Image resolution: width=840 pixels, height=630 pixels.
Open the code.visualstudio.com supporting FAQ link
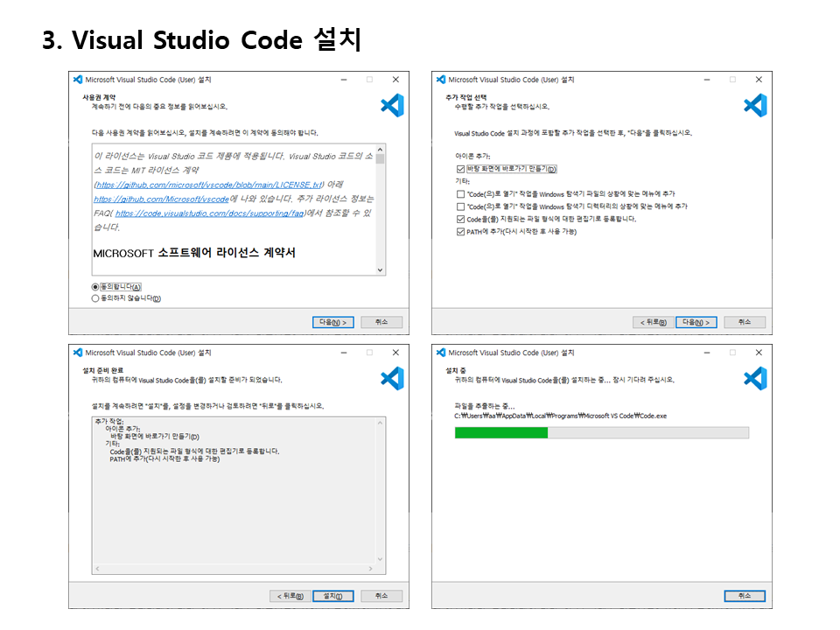pos(210,213)
